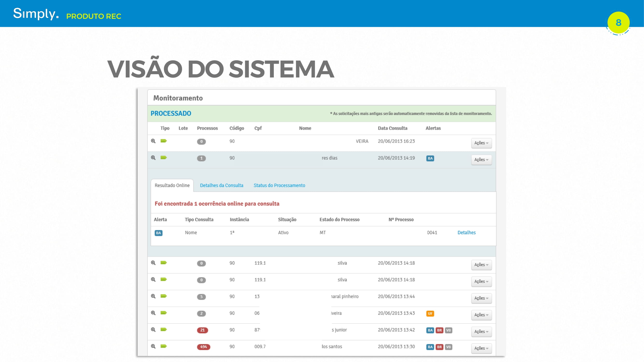
Task: Click date 20/06/2013 16:23
Action: click(396, 141)
